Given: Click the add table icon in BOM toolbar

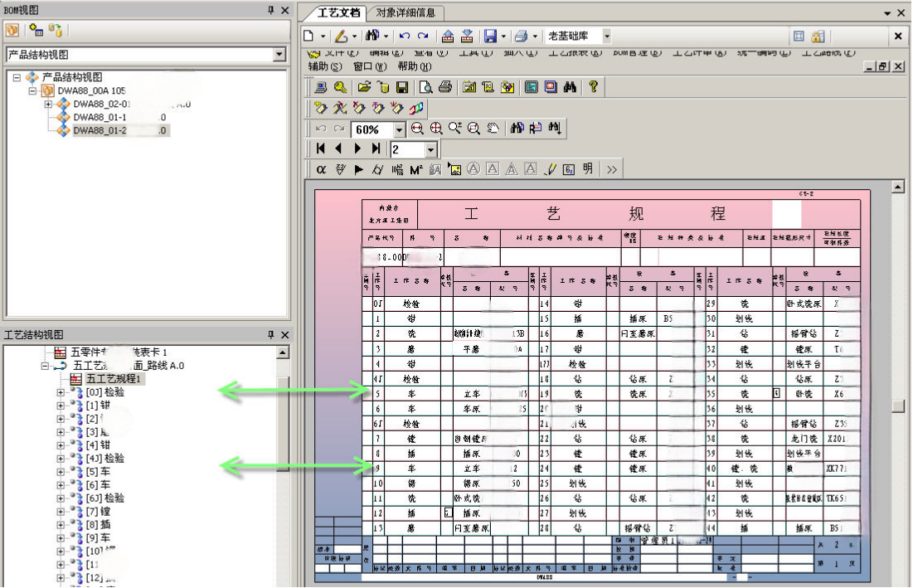Looking at the screenshot, I should point(36,31).
